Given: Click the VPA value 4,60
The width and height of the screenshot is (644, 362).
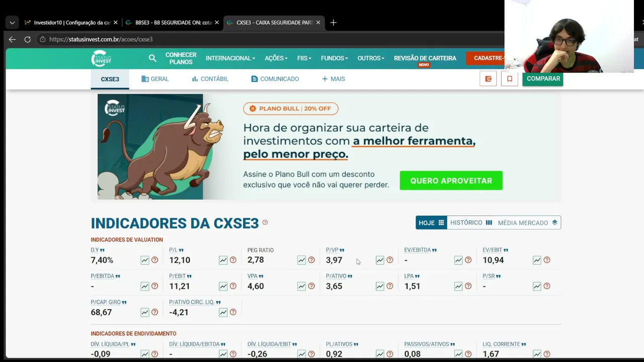Looking at the screenshot, I should [256, 286].
